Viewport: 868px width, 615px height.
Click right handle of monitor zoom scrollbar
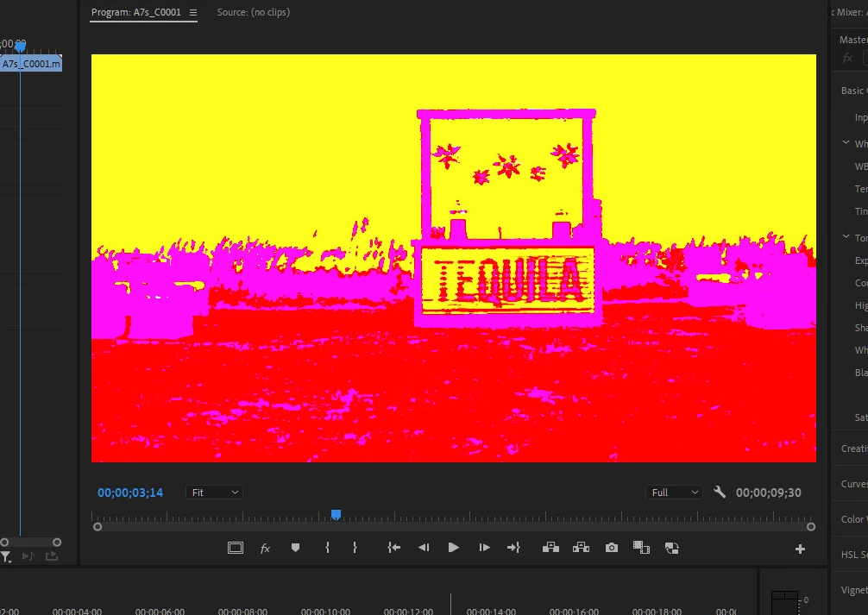811,527
